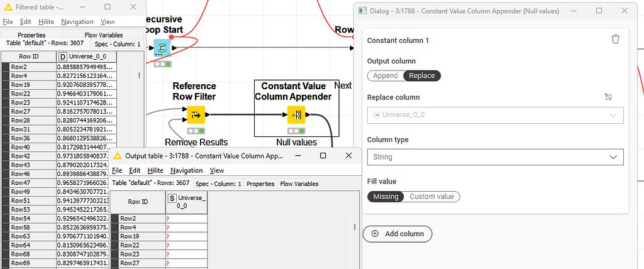Viewport: 644px width, 269px height.
Task: Select Append output column option
Action: point(386,75)
